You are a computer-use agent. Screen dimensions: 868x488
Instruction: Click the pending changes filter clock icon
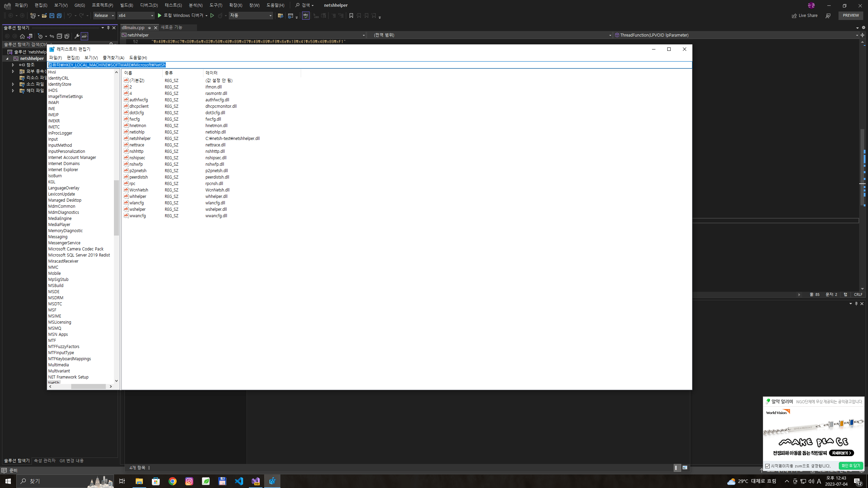pos(40,36)
